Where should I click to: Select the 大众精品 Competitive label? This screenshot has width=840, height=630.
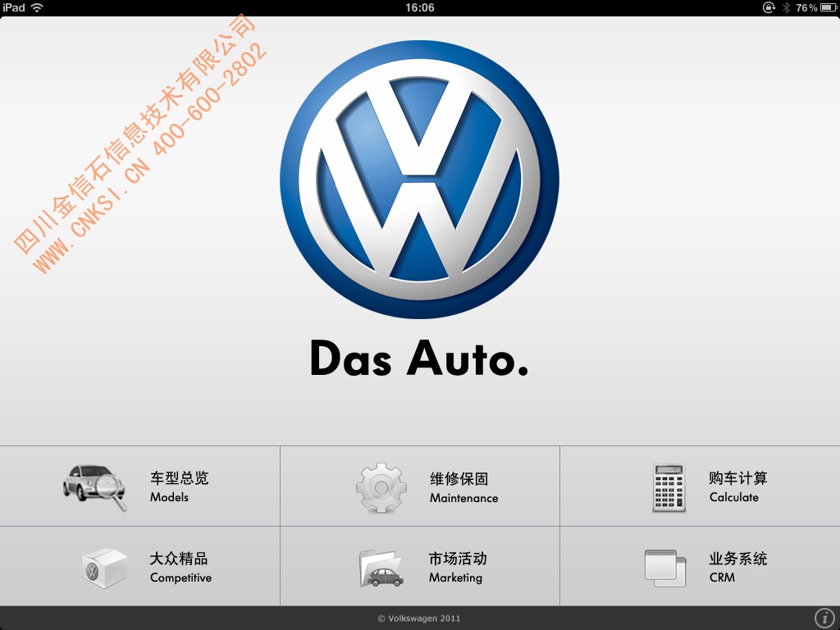[x=180, y=568]
